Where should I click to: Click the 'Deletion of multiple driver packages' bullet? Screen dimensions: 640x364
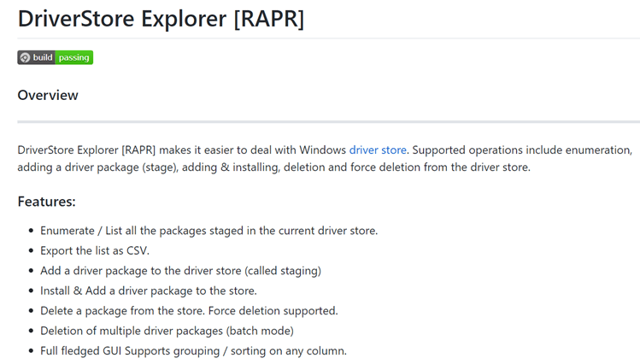(x=167, y=331)
